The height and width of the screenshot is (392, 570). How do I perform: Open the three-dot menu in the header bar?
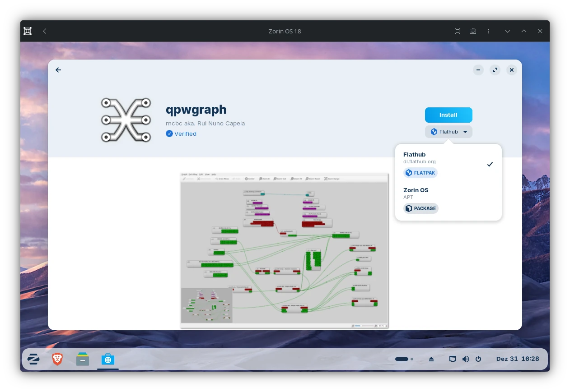[488, 31]
